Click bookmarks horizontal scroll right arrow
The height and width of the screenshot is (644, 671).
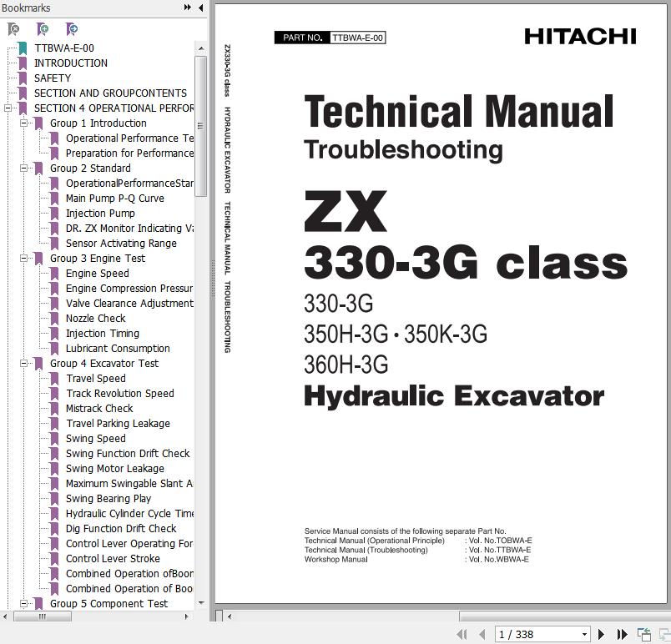click(186, 616)
